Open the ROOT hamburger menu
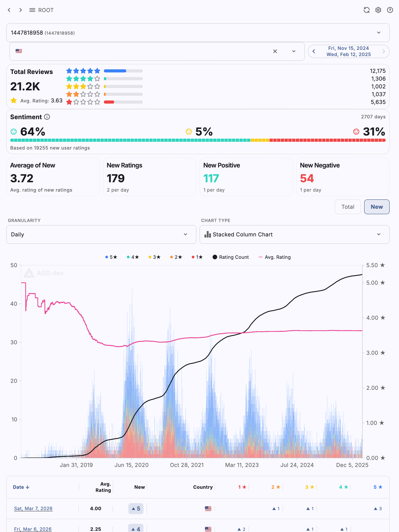The height and width of the screenshot is (532, 399). click(32, 10)
